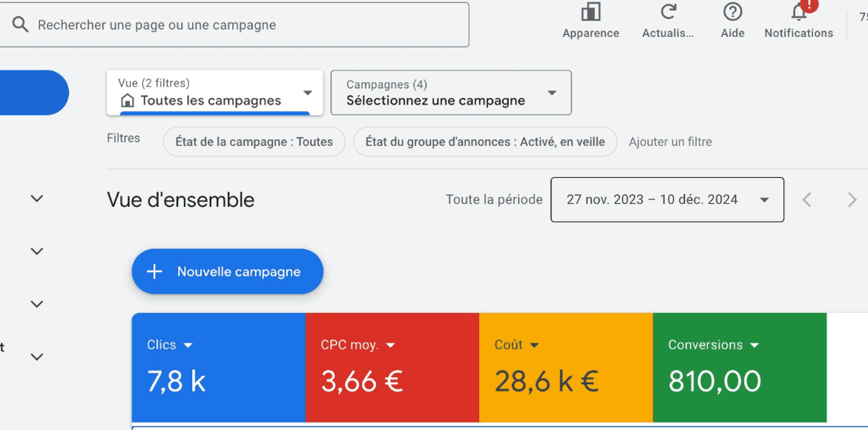Image resolution: width=868 pixels, height=430 pixels.
Task: Click the État de la campagne filter chip
Action: pos(254,142)
